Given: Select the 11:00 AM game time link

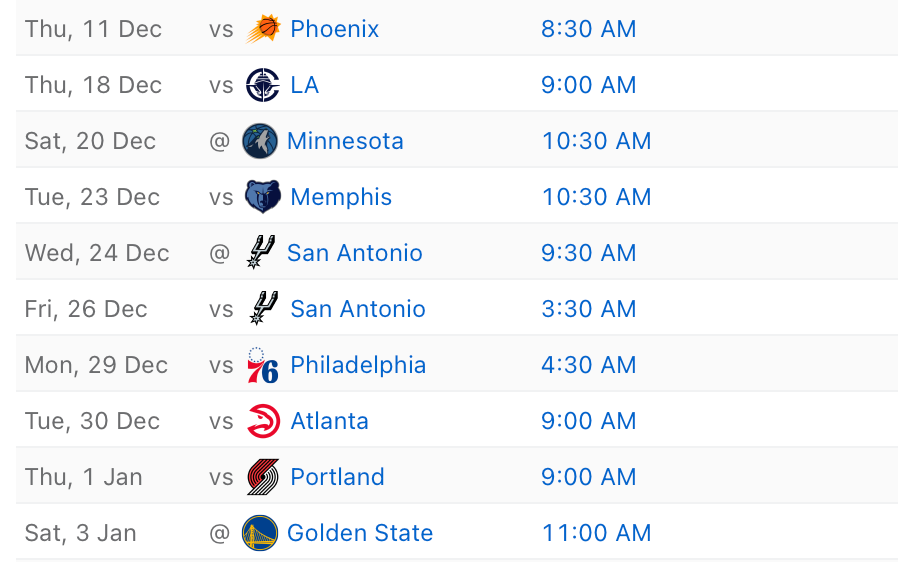Looking at the screenshot, I should click(x=596, y=533).
